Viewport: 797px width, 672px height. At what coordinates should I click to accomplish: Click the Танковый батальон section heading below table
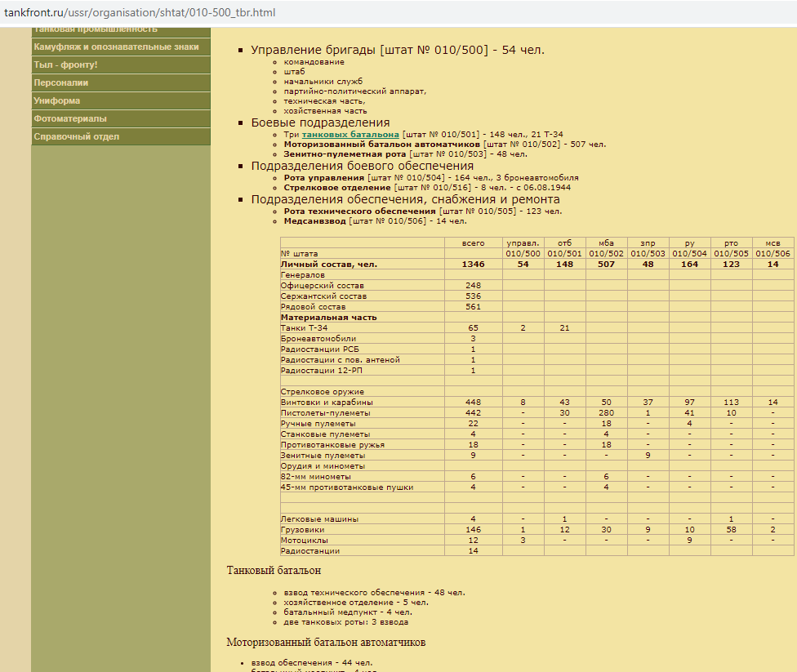(274, 570)
